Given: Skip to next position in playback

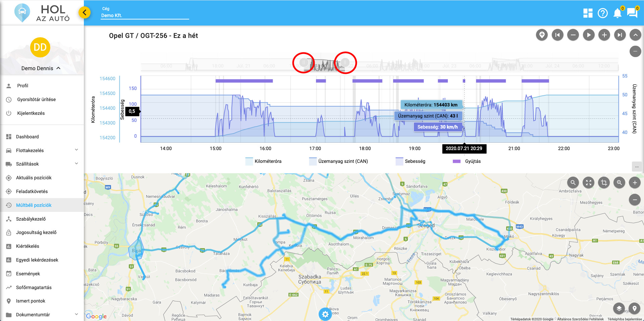Looking at the screenshot, I should (x=620, y=35).
